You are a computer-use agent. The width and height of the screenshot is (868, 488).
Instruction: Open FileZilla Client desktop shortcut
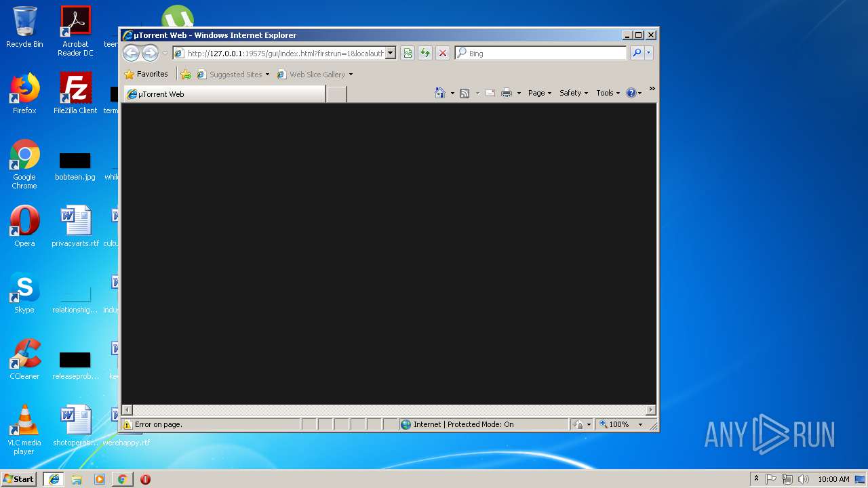click(x=75, y=93)
